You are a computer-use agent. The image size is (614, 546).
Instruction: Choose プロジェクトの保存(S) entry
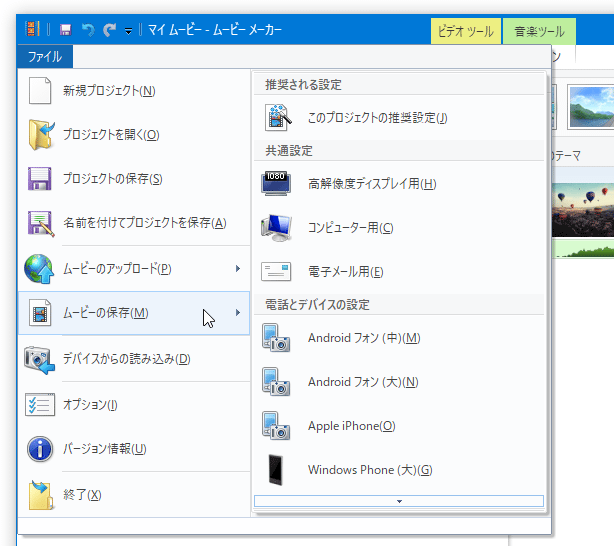[x=134, y=179]
